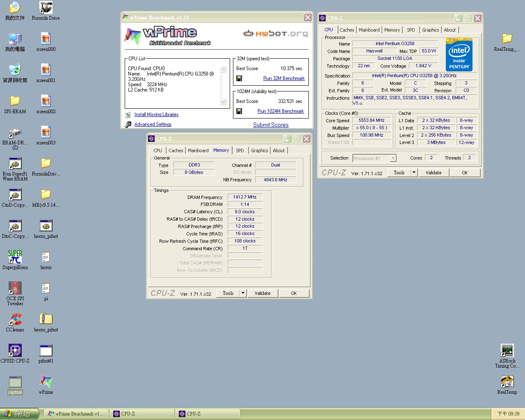Open the RealTemp_ folder on desktop

click(x=507, y=42)
